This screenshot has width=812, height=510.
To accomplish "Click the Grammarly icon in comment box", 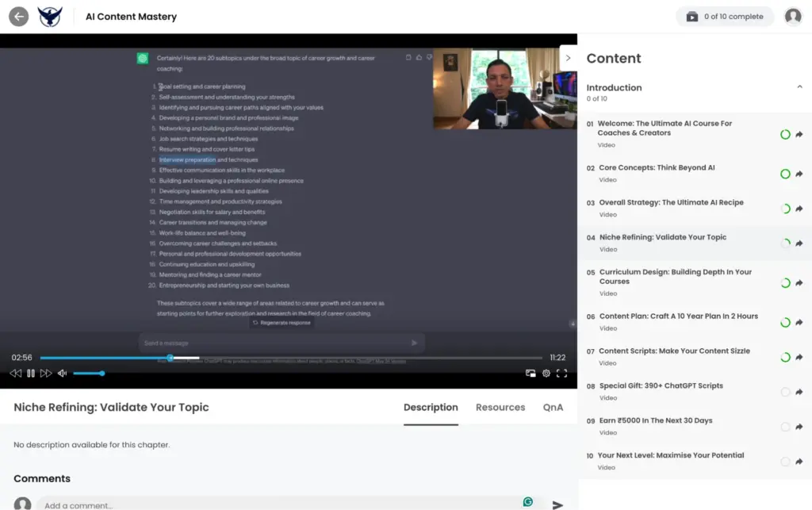I will [x=527, y=502].
